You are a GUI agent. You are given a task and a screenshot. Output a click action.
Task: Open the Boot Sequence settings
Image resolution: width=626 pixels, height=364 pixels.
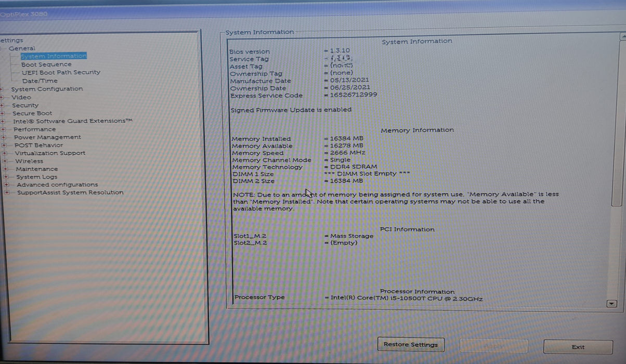pos(46,64)
